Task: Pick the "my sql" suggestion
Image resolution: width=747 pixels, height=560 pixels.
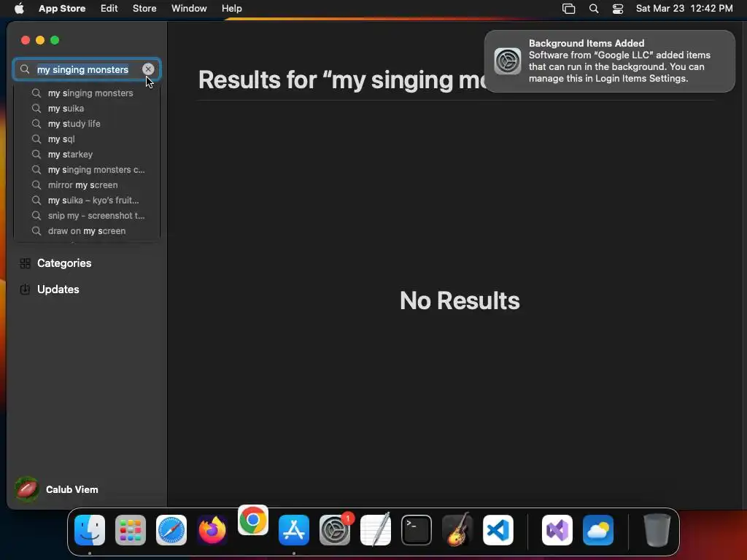Action: (87, 139)
